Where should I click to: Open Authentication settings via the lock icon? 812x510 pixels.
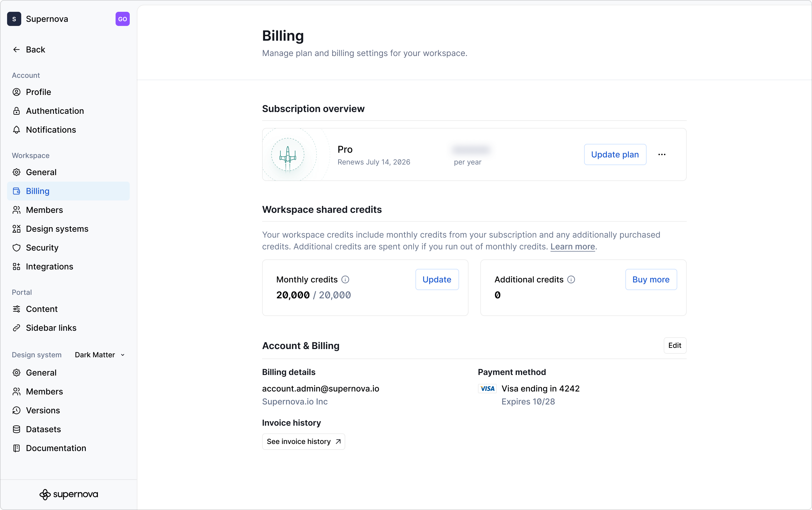coord(16,111)
